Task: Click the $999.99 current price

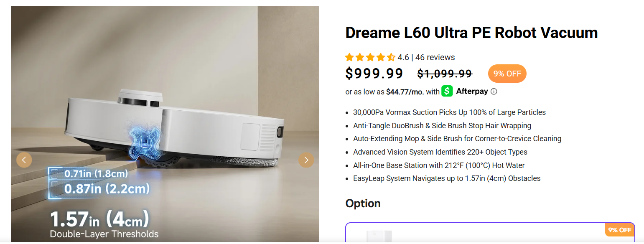Action: point(374,74)
